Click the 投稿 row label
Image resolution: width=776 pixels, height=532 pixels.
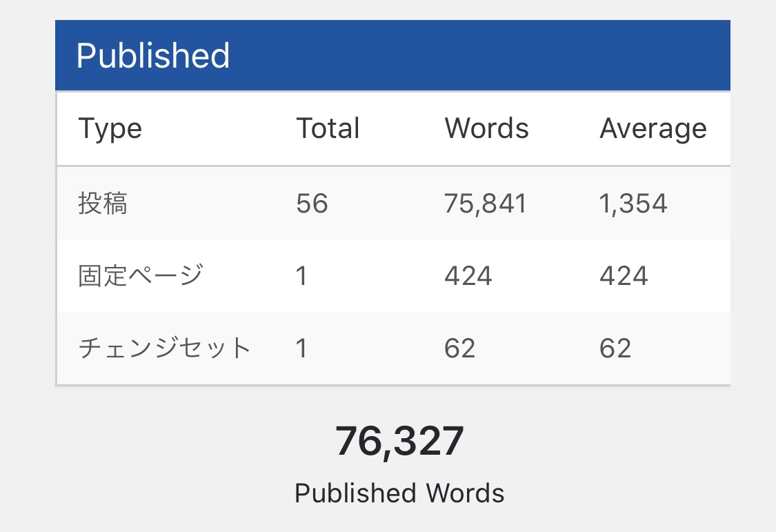(x=103, y=204)
